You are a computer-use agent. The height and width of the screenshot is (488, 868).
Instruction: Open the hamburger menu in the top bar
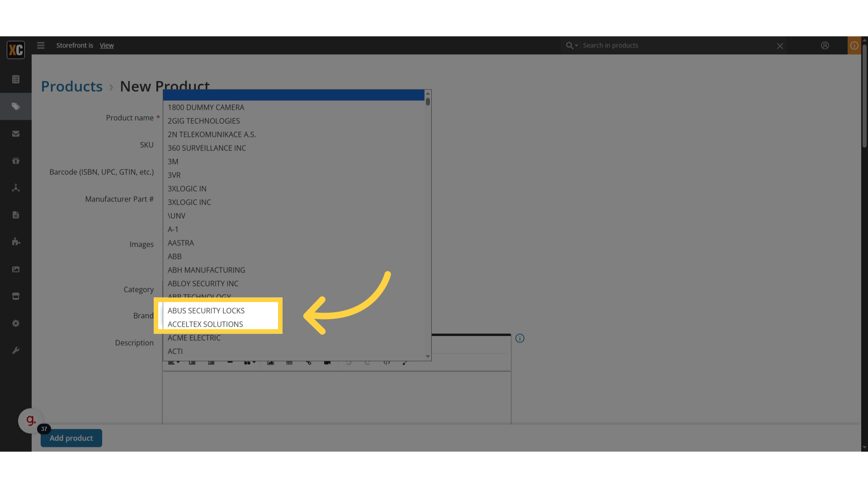pyautogui.click(x=41, y=45)
